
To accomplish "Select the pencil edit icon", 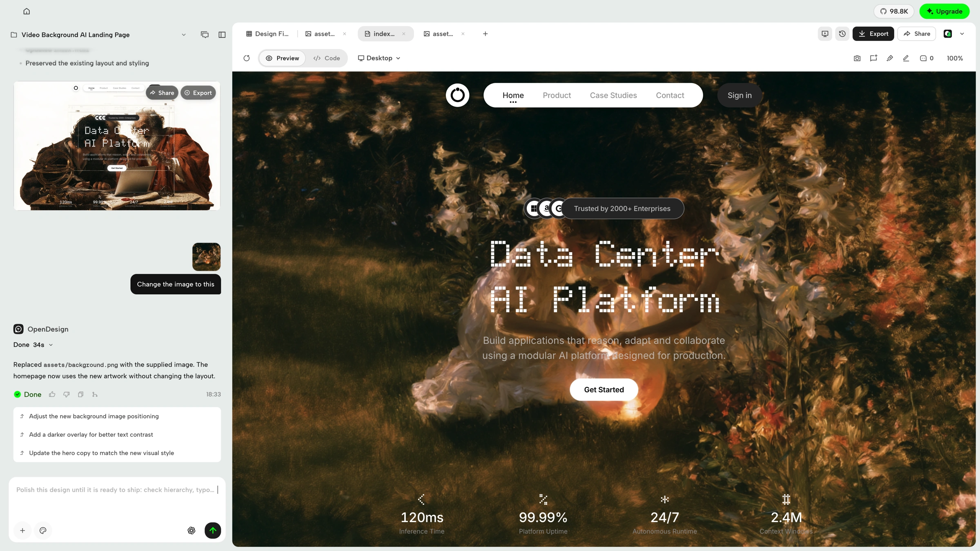I will point(906,58).
